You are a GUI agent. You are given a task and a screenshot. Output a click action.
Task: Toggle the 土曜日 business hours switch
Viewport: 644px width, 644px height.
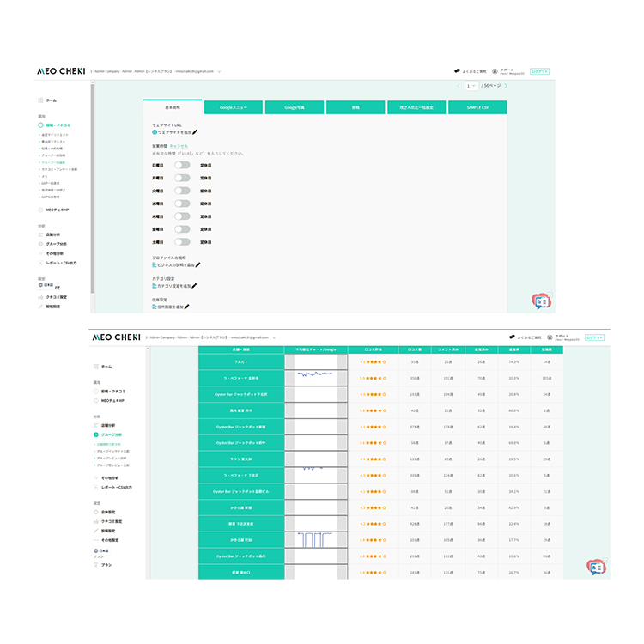(x=182, y=242)
